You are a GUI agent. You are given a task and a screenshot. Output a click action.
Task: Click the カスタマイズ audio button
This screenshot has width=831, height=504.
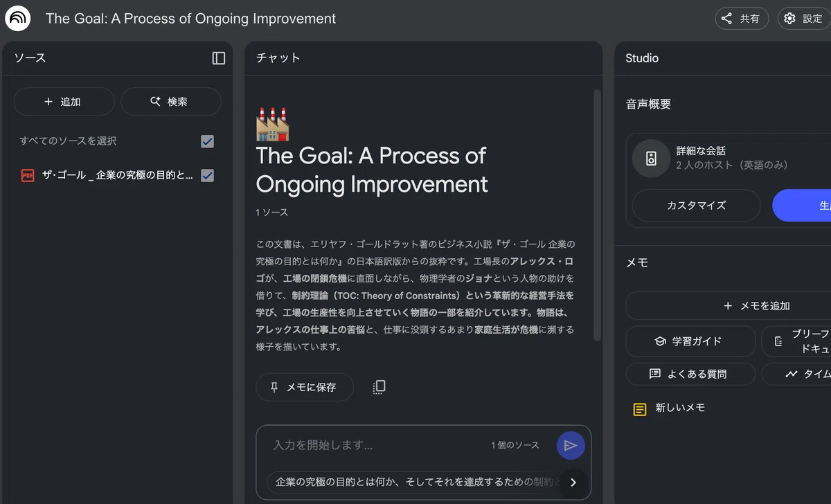(696, 206)
